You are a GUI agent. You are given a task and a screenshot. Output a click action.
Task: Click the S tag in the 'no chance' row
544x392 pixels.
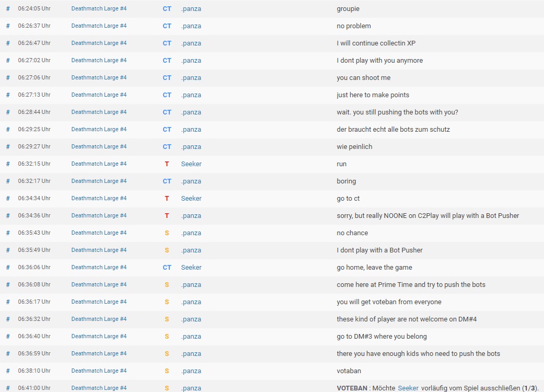(x=167, y=233)
